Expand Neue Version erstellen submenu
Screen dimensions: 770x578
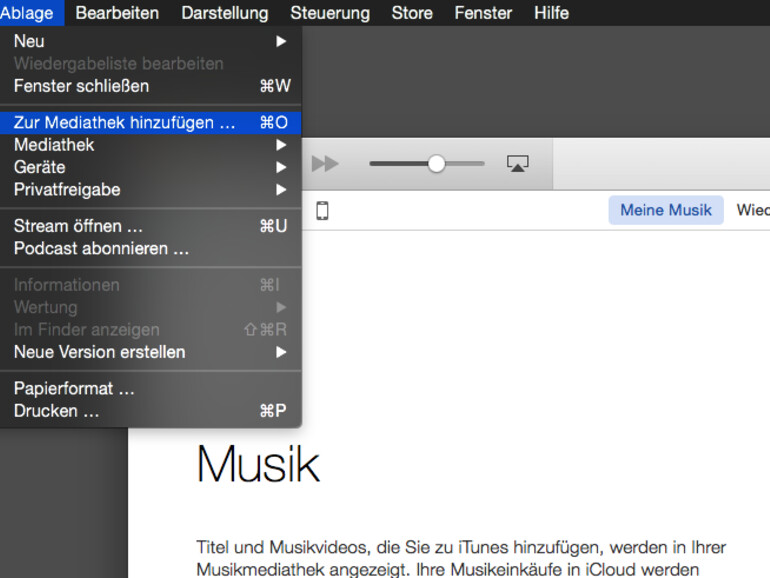(150, 352)
